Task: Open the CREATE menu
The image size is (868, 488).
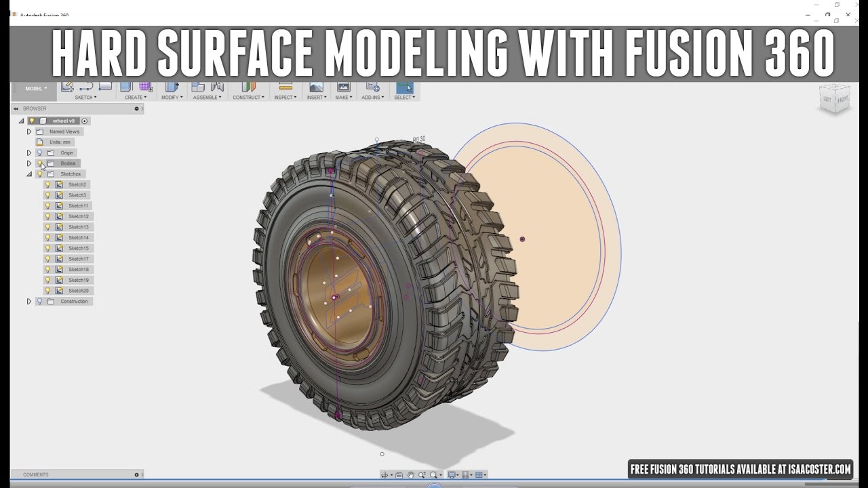Action: 136,98
